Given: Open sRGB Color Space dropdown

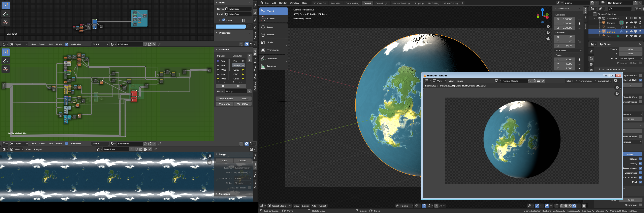Looking at the screenshot, I should tap(243, 178).
